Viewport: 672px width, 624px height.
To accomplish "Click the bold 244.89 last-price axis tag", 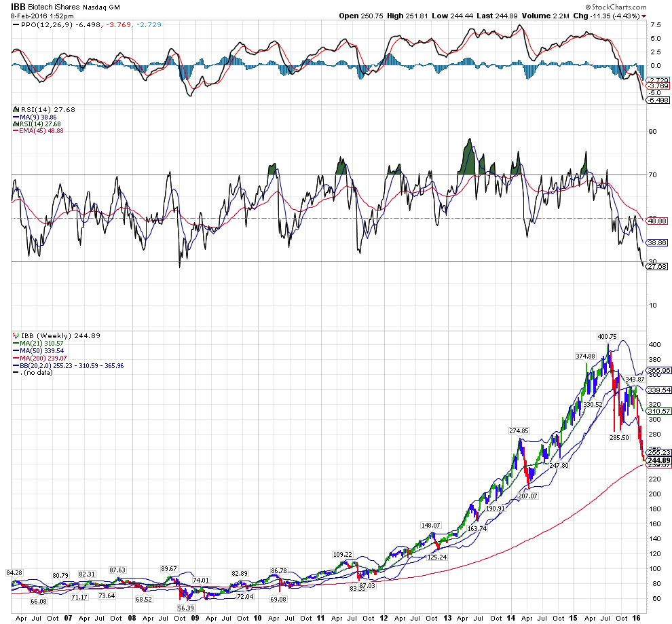I will pos(658,460).
